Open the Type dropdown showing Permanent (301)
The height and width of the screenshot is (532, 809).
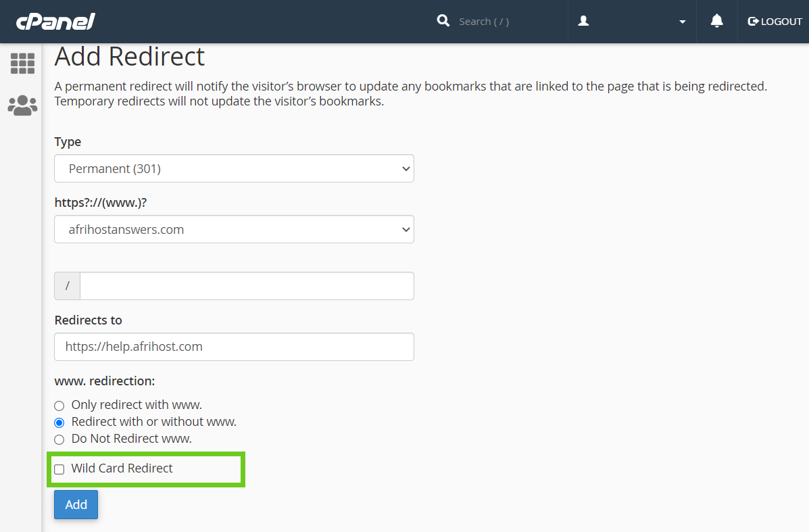(x=234, y=168)
